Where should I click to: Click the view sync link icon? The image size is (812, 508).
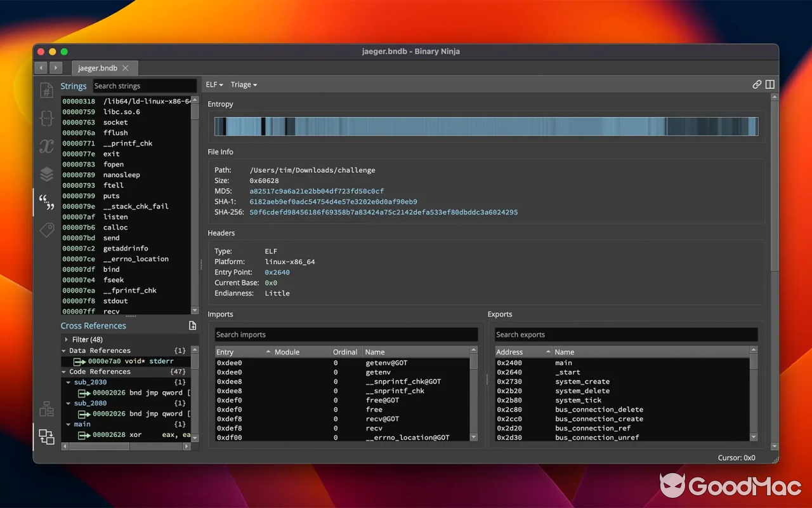pyautogui.click(x=757, y=84)
